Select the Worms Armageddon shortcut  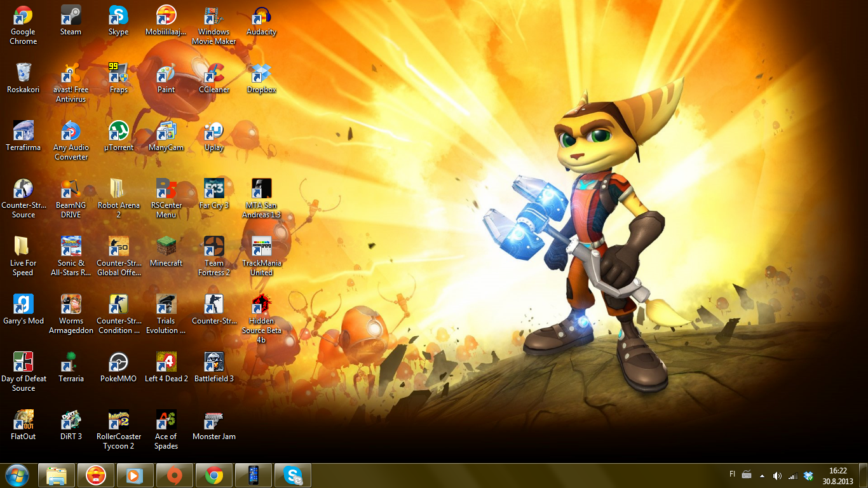click(71, 315)
